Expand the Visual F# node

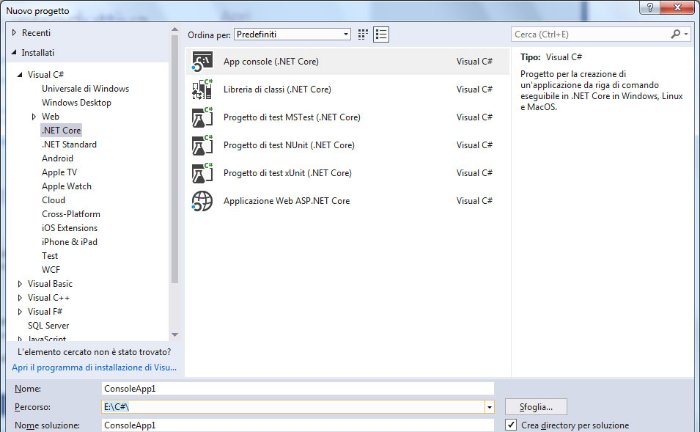(20, 312)
